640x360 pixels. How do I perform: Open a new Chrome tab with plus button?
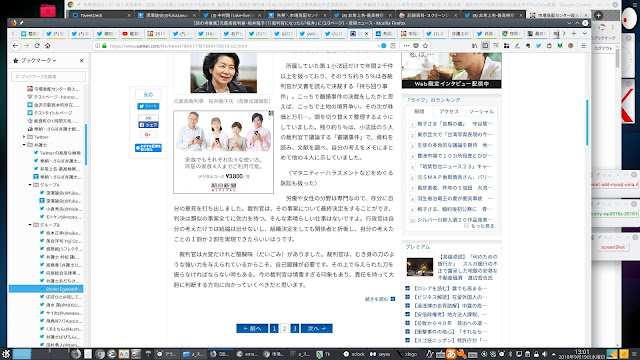[x=598, y=15]
